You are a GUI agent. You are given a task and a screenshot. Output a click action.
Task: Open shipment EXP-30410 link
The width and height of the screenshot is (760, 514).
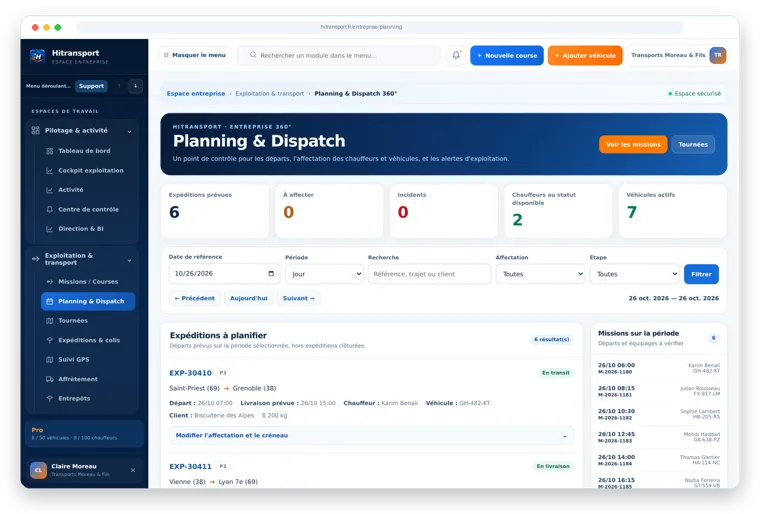pos(190,373)
